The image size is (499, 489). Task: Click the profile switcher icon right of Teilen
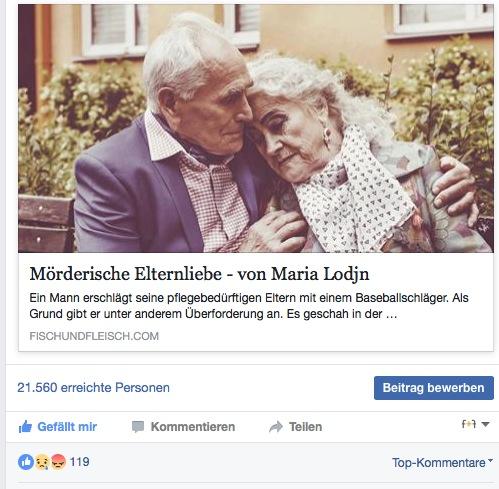click(469, 424)
